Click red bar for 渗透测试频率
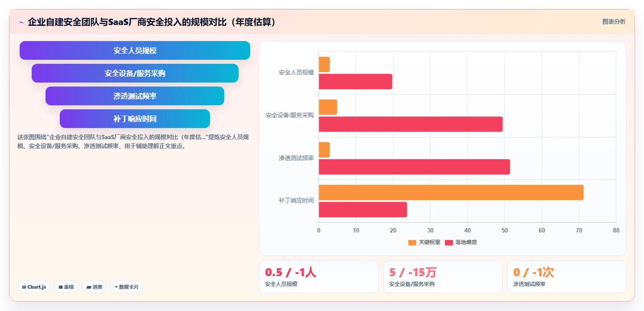The width and height of the screenshot is (644, 311). (x=414, y=167)
